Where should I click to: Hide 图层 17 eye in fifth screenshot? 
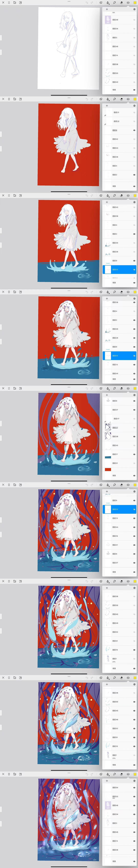(x=134, y=455)
